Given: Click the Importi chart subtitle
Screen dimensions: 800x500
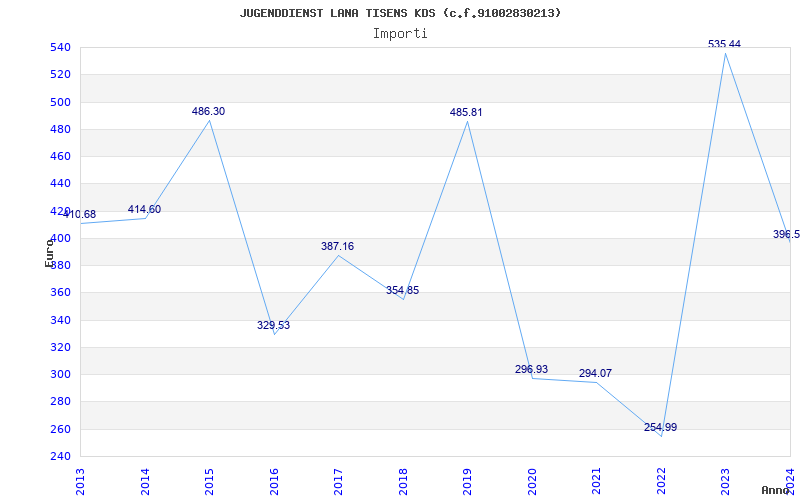Looking at the screenshot, I should coord(400,34).
